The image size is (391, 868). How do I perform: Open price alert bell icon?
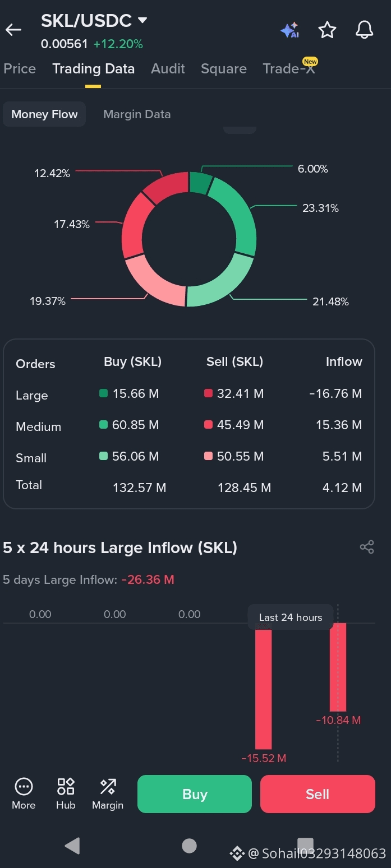[365, 30]
